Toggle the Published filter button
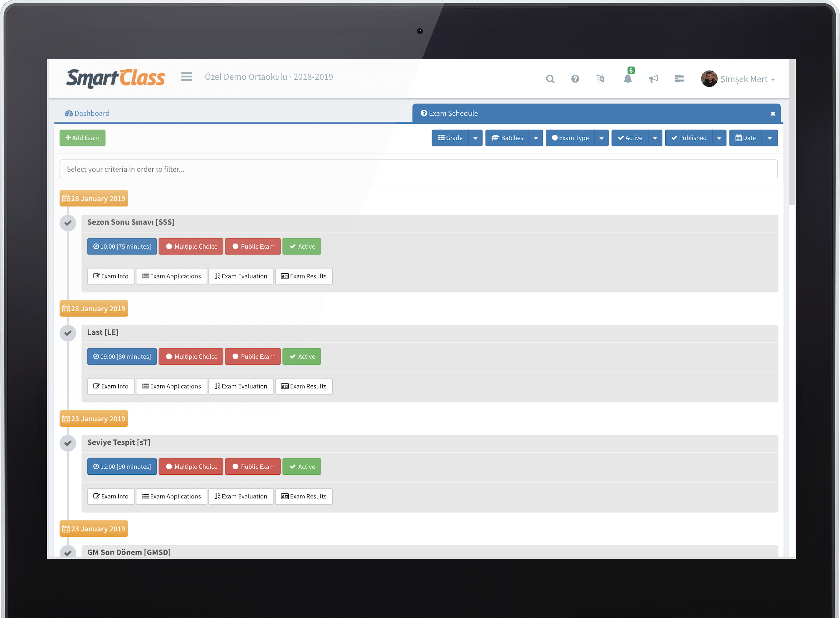This screenshot has width=840, height=618. point(689,138)
